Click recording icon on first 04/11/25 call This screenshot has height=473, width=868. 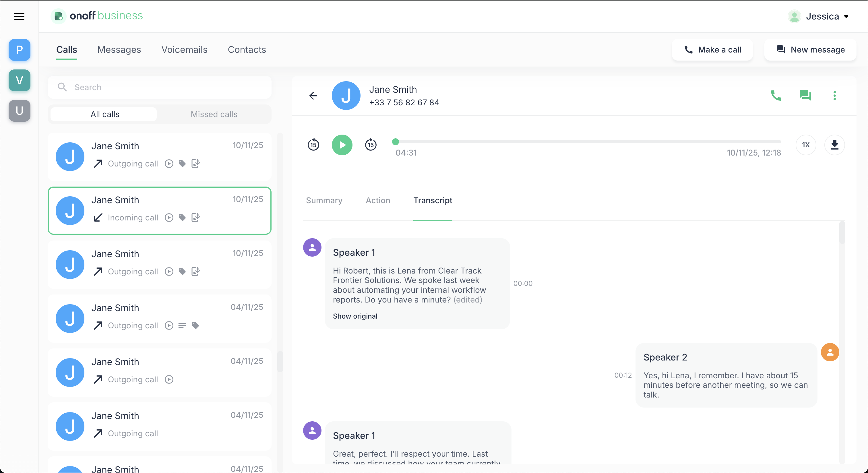click(x=169, y=325)
